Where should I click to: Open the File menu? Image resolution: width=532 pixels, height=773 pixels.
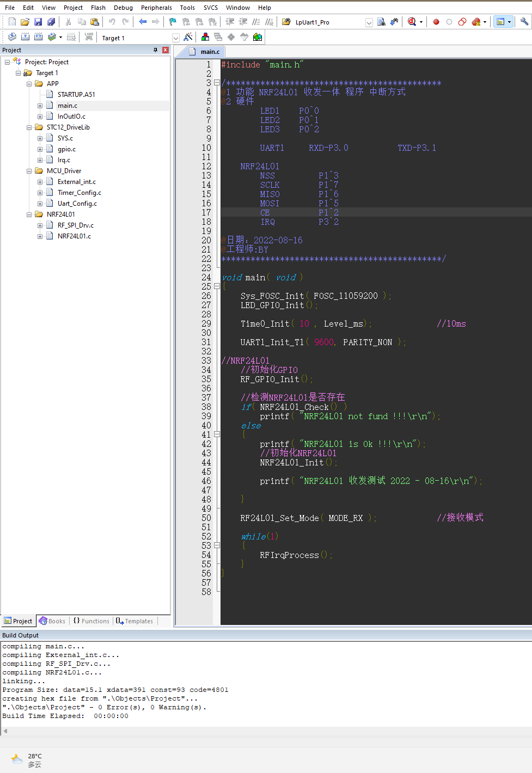coord(10,8)
